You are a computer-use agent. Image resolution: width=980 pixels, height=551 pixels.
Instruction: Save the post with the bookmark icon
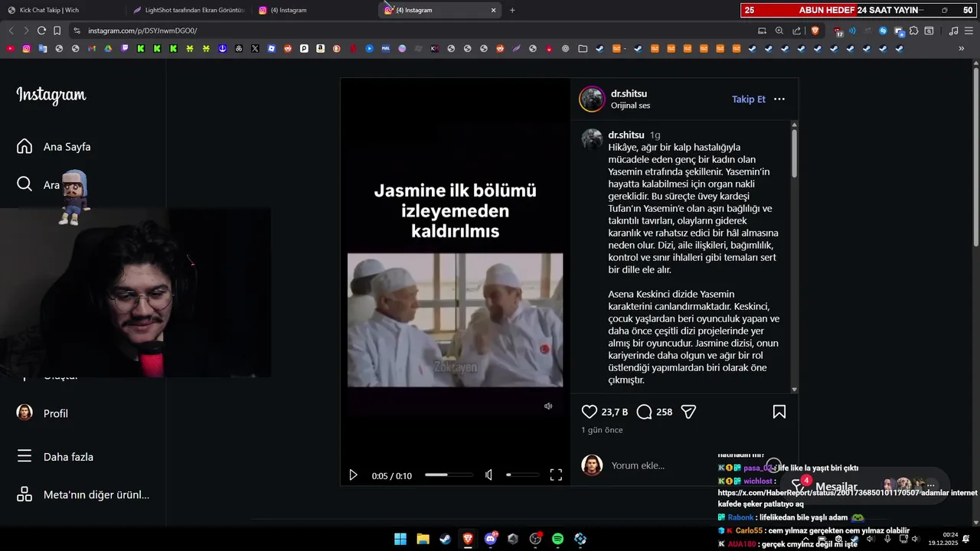779,412
